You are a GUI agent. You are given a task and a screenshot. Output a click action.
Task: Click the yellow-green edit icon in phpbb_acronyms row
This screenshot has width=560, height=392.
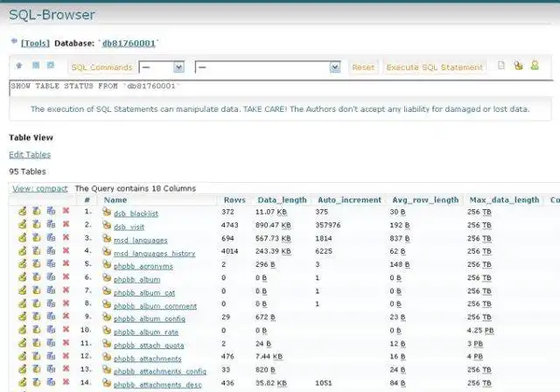click(x=22, y=264)
